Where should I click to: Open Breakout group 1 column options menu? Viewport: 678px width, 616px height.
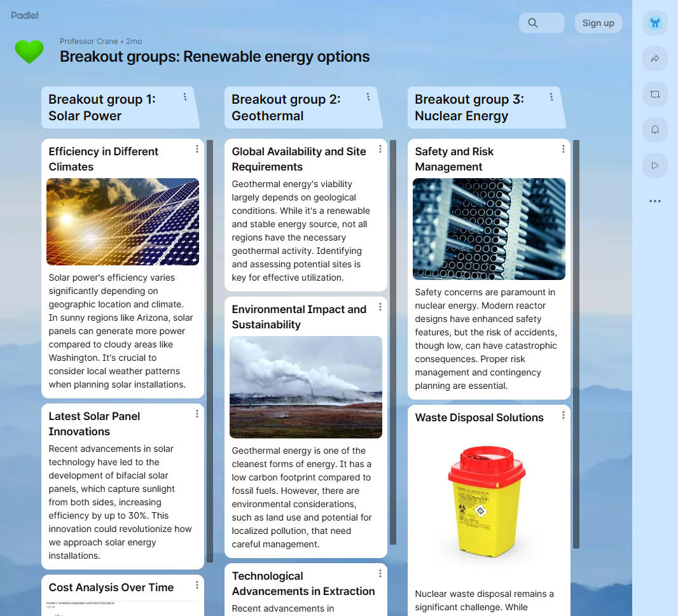pyautogui.click(x=185, y=97)
